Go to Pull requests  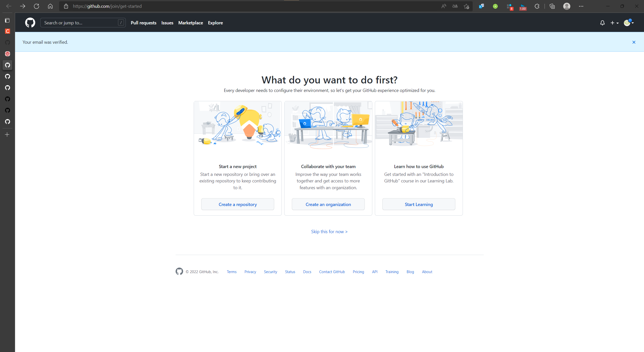tap(143, 23)
